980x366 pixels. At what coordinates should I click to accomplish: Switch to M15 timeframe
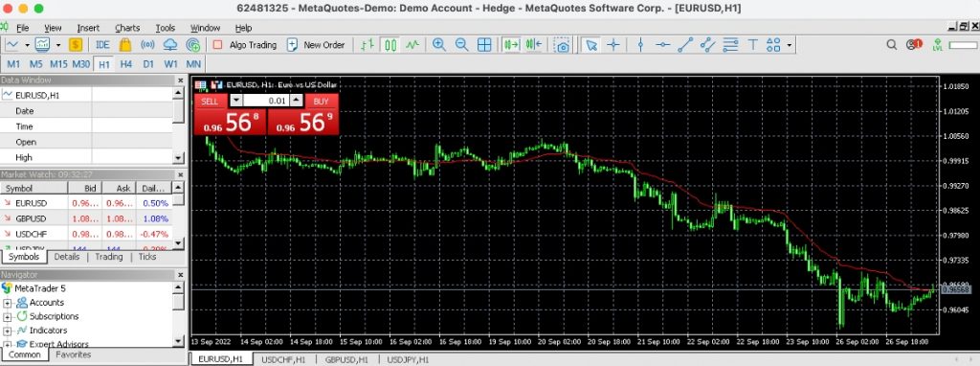pos(58,64)
